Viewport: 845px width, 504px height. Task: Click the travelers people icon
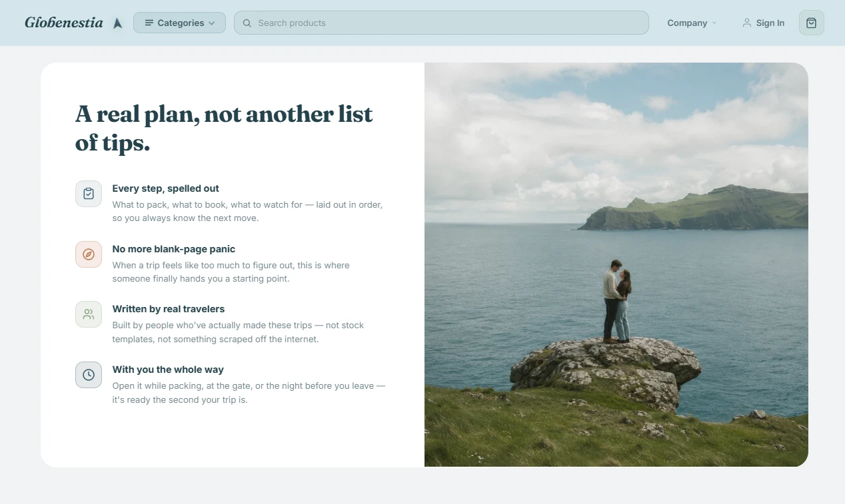[89, 314]
